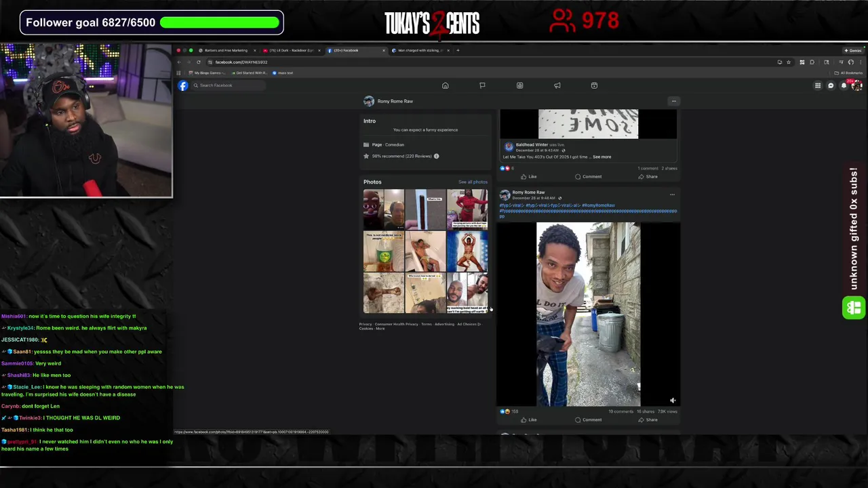Image resolution: width=868 pixels, height=488 pixels.
Task: Switch to Man charged with stalking tab
Action: pyautogui.click(x=419, y=50)
